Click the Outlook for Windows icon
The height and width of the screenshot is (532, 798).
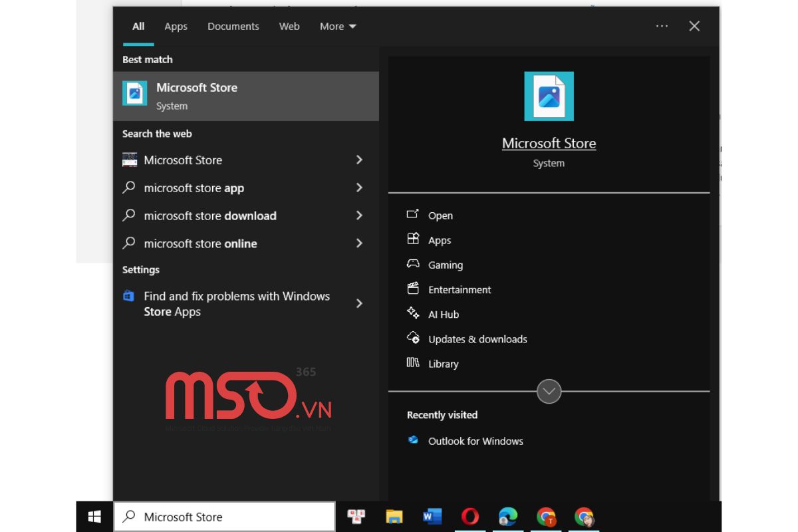(413, 440)
